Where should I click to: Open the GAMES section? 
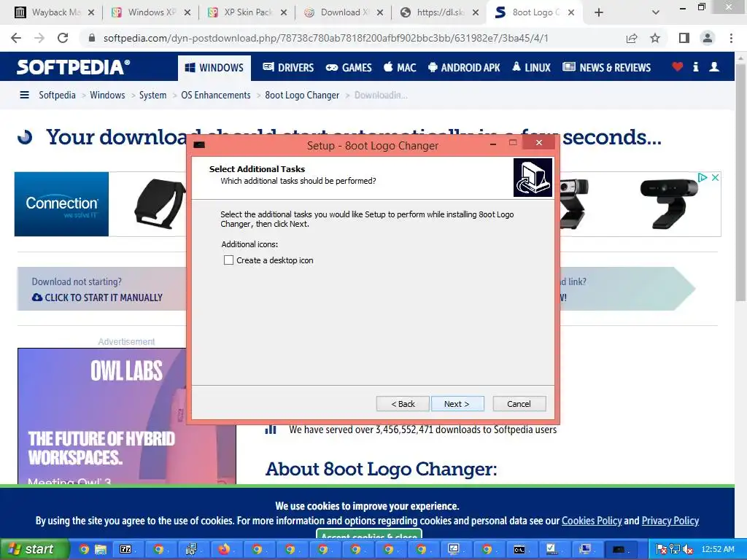point(349,68)
